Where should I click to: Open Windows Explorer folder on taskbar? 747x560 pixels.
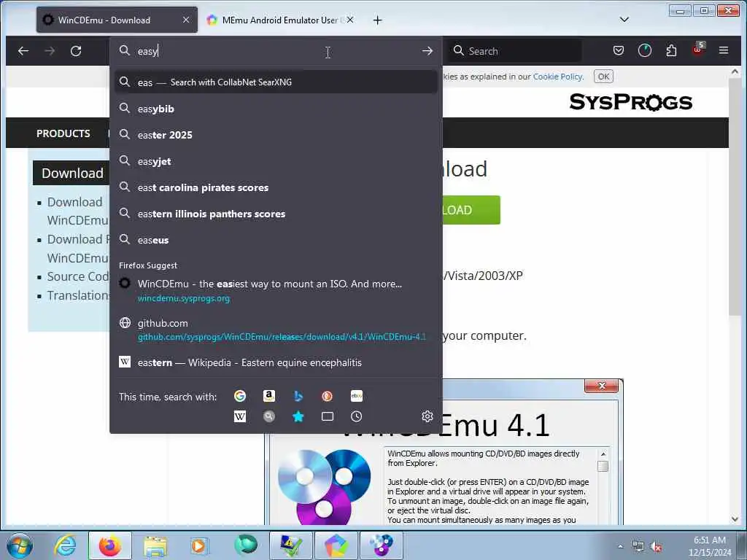(x=155, y=545)
